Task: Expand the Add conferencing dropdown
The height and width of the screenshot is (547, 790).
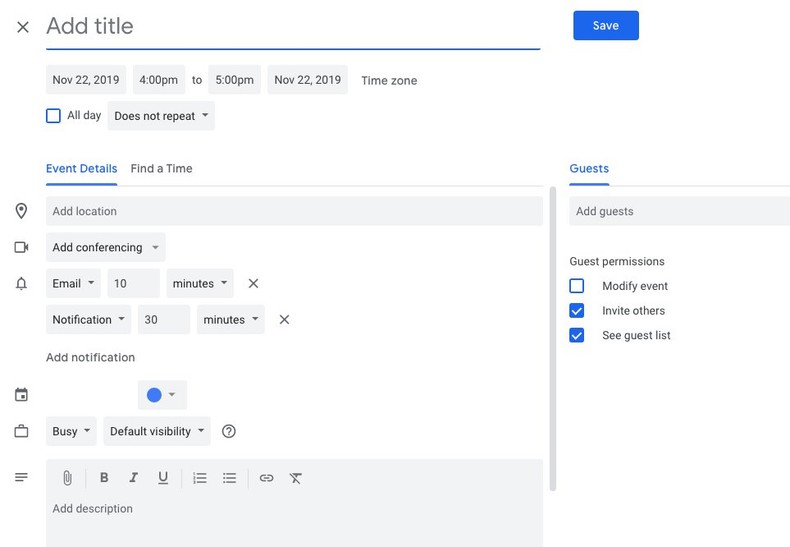Action: pyautogui.click(x=106, y=248)
